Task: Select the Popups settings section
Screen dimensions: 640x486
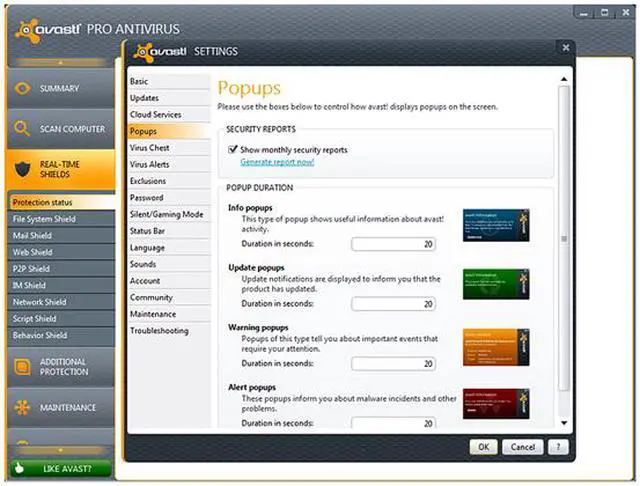Action: [169, 131]
